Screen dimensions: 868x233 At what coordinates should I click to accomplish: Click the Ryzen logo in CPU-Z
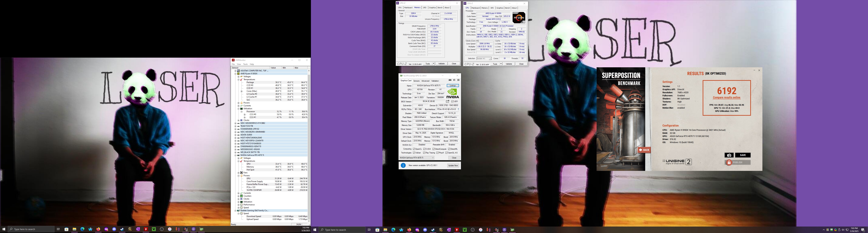[519, 17]
